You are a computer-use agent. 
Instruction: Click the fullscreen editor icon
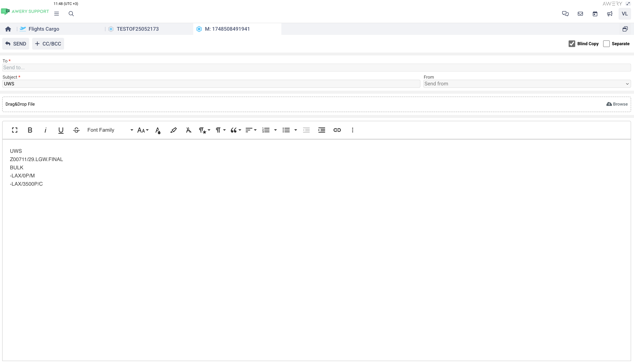15,130
